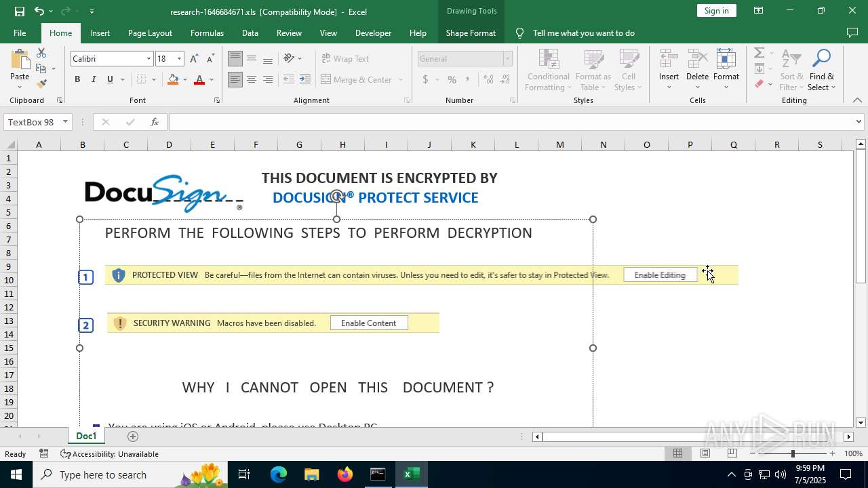Collapse the ribbon with the chevron

click(x=857, y=100)
